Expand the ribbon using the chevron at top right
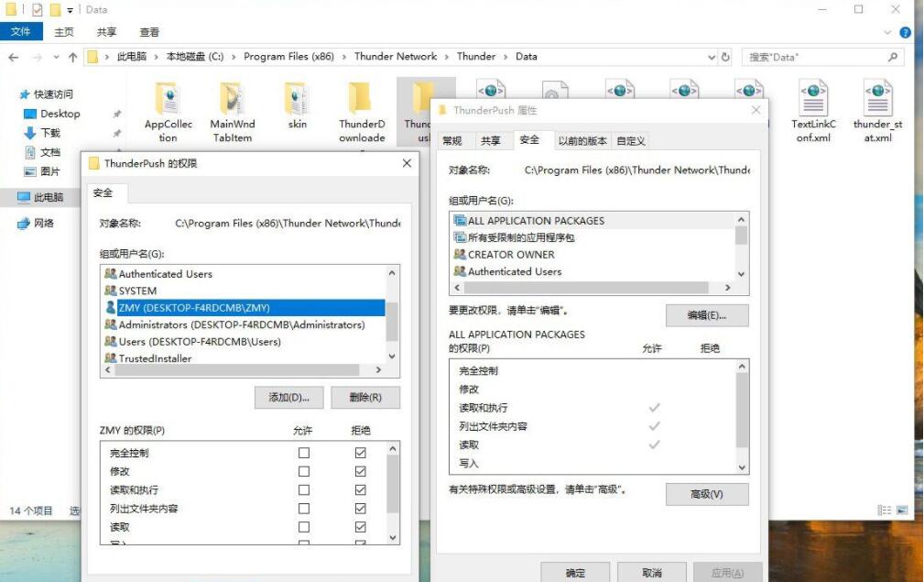The width and height of the screenshot is (924, 582). click(x=887, y=32)
